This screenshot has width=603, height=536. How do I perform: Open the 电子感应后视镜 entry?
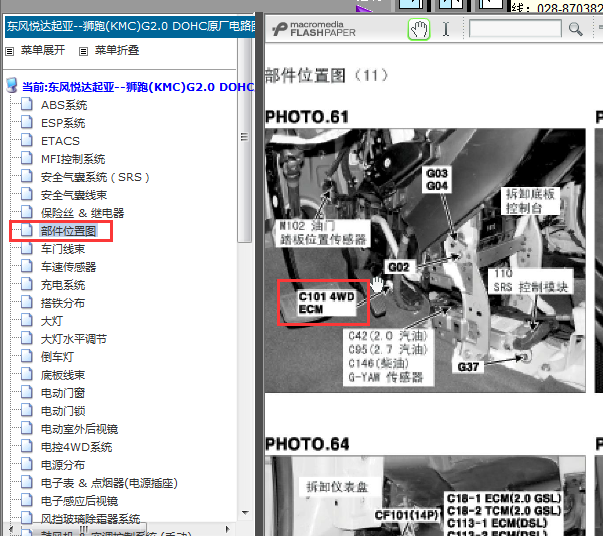79,501
